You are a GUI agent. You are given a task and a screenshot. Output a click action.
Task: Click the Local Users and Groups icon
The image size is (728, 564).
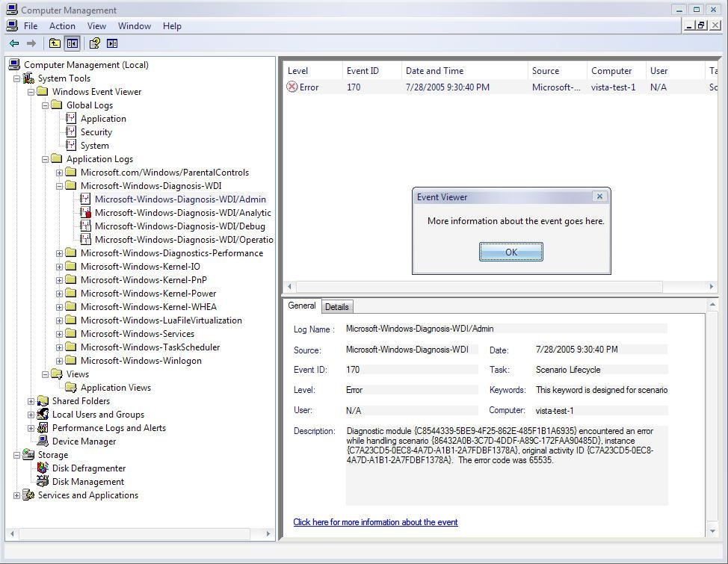click(x=43, y=415)
